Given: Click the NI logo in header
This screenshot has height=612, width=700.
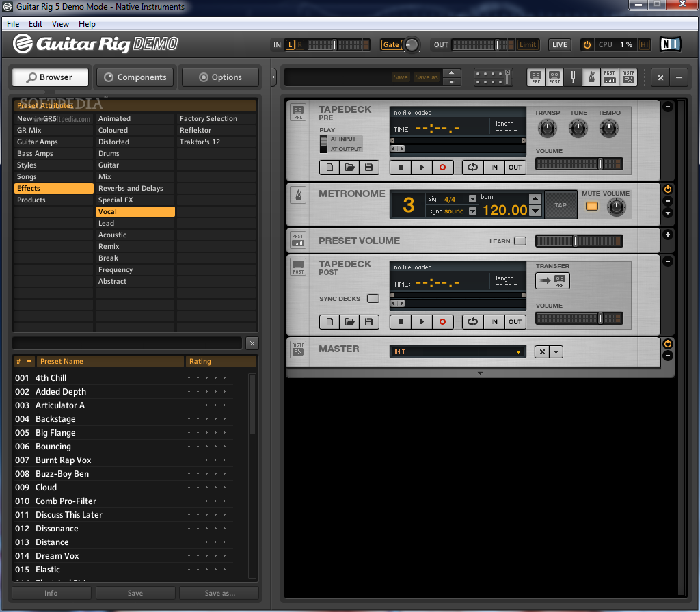Looking at the screenshot, I should click(x=670, y=44).
